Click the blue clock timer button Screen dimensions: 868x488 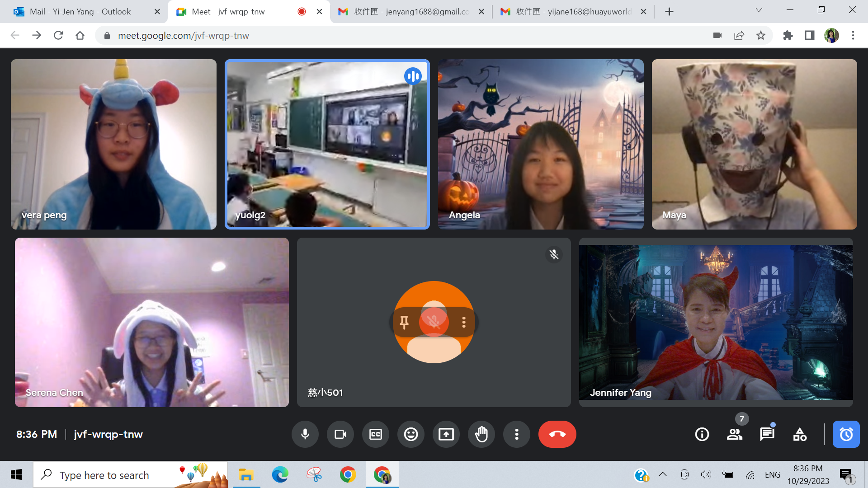tap(846, 434)
